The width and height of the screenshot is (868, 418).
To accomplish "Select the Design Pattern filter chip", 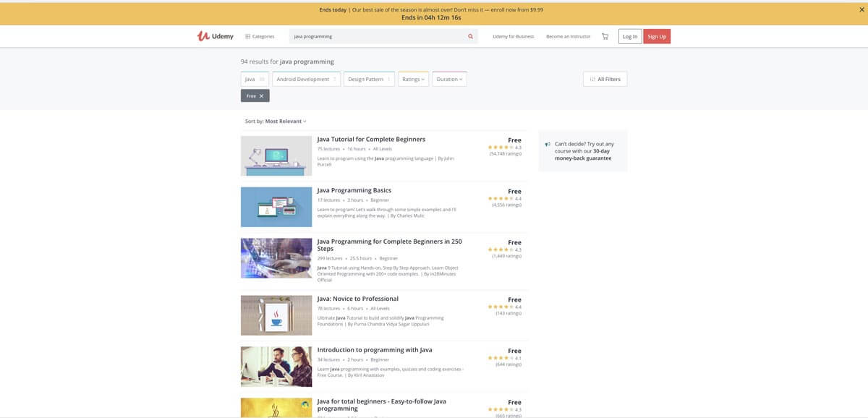I will tap(369, 79).
